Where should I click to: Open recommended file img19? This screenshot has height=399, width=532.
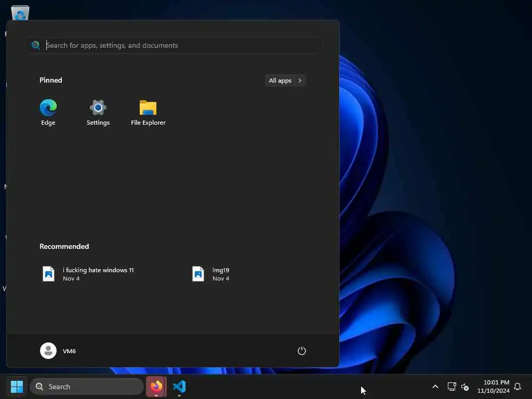click(220, 274)
